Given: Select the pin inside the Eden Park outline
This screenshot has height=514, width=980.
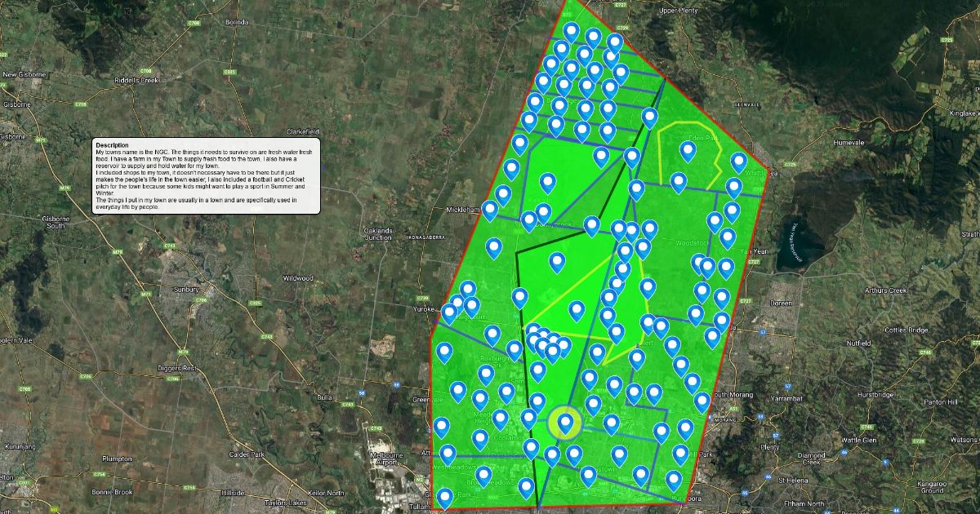Looking at the screenshot, I should (688, 150).
